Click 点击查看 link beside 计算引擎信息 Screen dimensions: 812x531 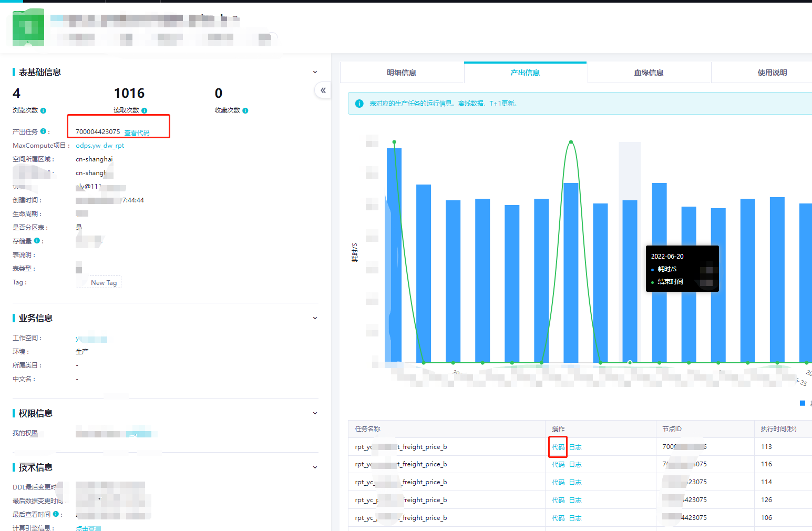(x=88, y=528)
